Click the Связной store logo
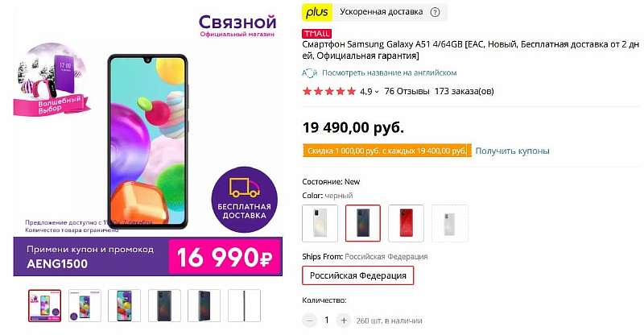 click(237, 26)
